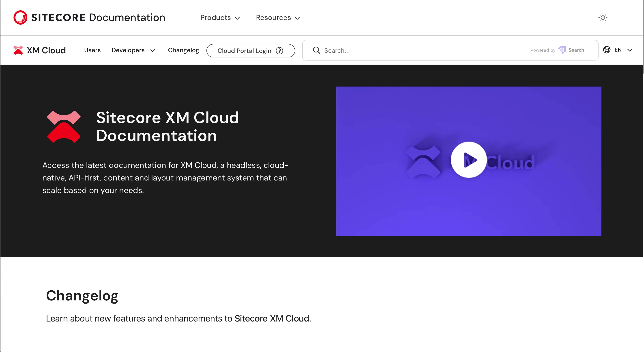Image resolution: width=644 pixels, height=352 pixels.
Task: Click the hero paragraph 'Access the latest documentation'
Action: [165, 178]
